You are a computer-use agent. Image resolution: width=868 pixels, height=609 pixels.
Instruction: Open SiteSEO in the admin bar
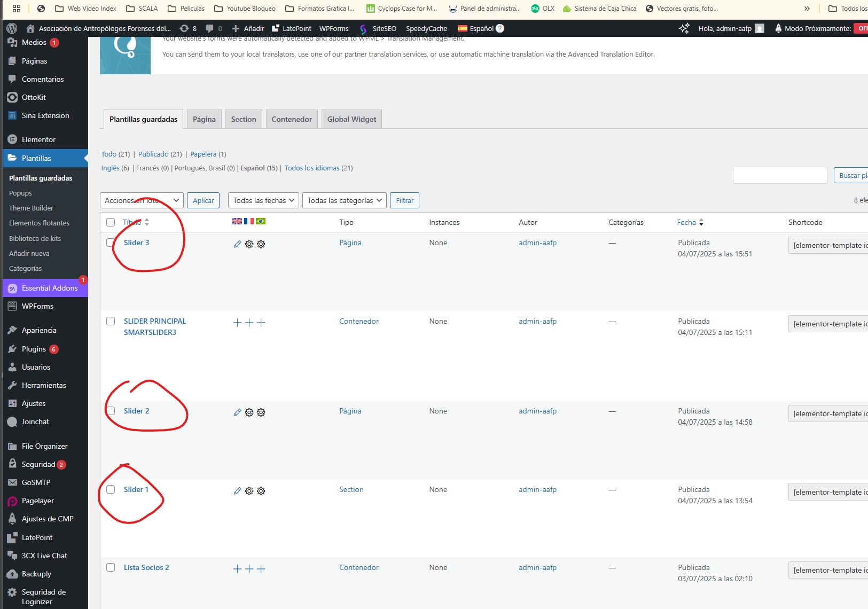click(378, 28)
